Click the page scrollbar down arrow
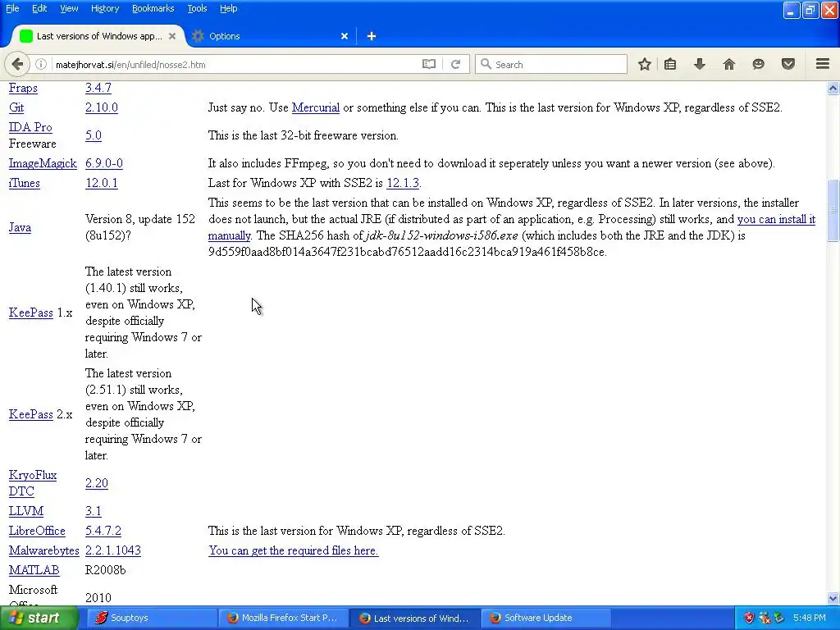Image resolution: width=840 pixels, height=630 pixels. pos(833,598)
